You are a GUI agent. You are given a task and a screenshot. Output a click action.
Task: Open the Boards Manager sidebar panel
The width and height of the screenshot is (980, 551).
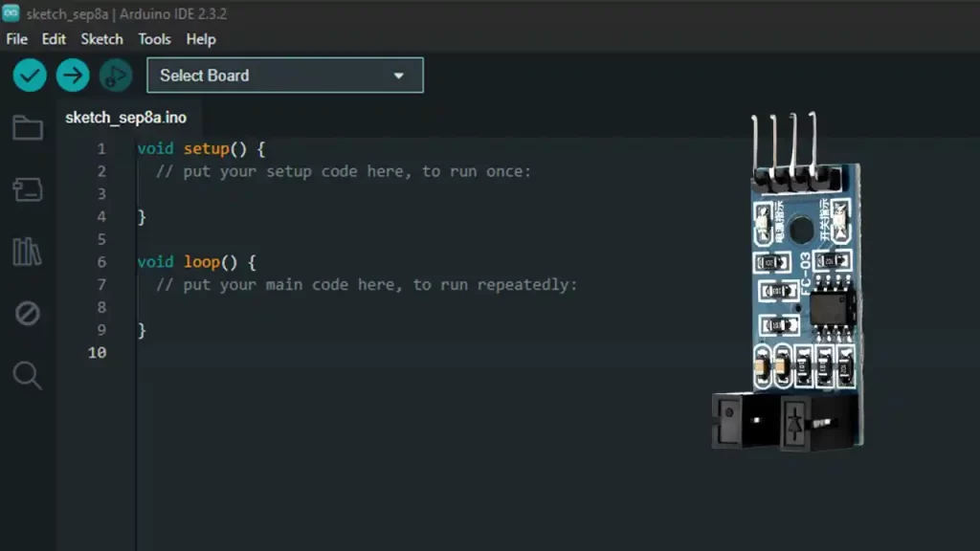[x=28, y=189]
